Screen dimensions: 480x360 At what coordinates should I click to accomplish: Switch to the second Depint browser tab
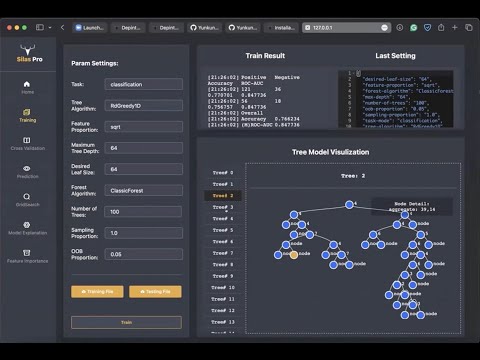tap(166, 28)
